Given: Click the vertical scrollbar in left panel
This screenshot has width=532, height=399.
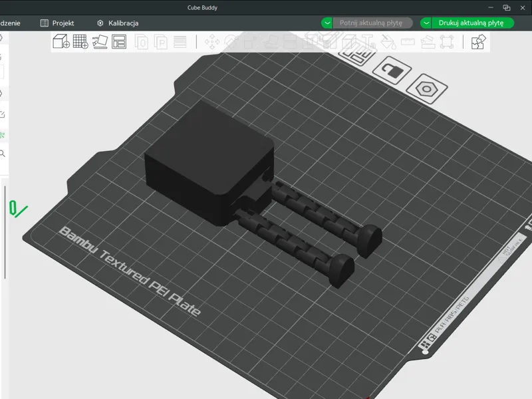Looking at the screenshot, I should (x=5, y=232).
